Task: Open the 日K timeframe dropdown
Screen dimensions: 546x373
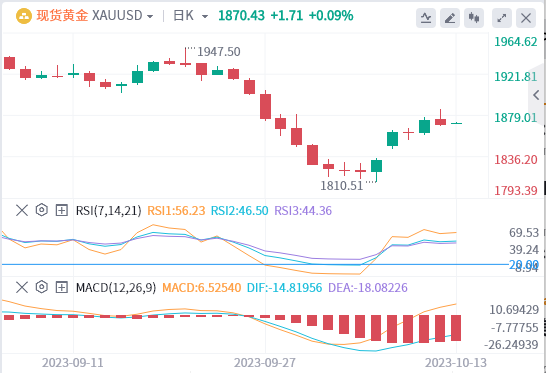Action: 190,16
